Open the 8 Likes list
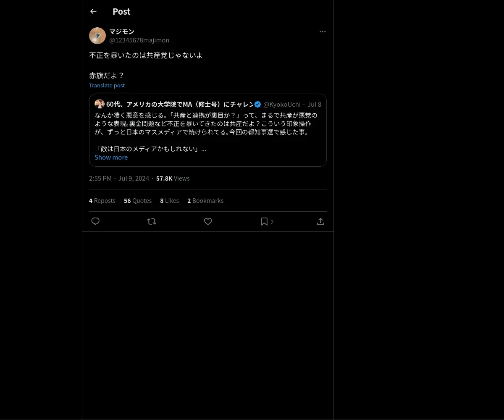This screenshot has height=420, width=504. pyautogui.click(x=169, y=201)
